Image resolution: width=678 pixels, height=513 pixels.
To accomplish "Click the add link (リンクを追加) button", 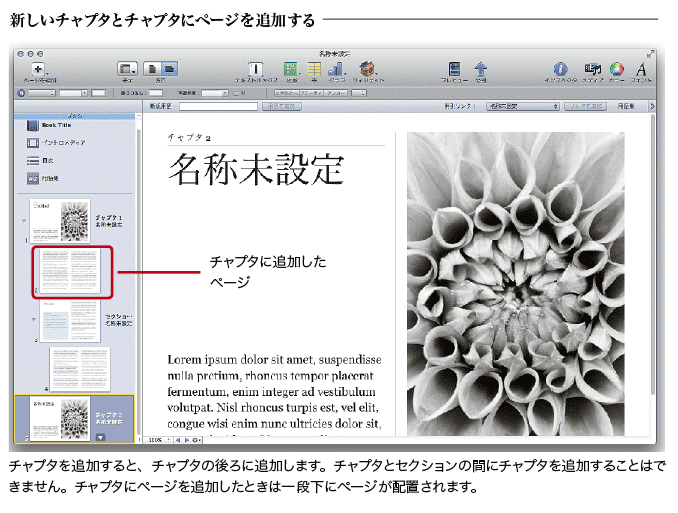I will point(585,106).
